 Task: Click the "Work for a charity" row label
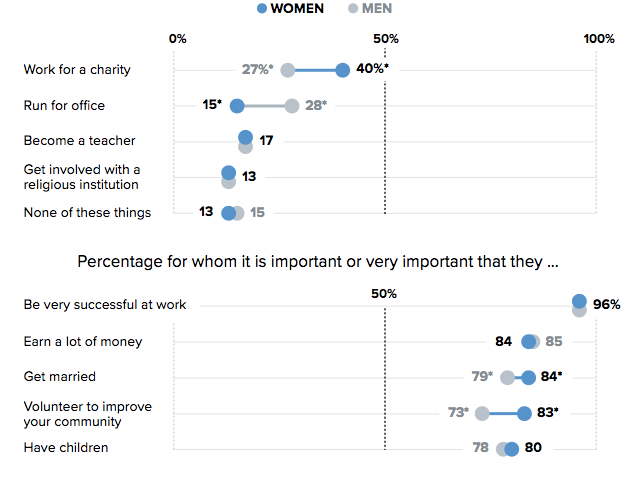pyautogui.click(x=77, y=70)
